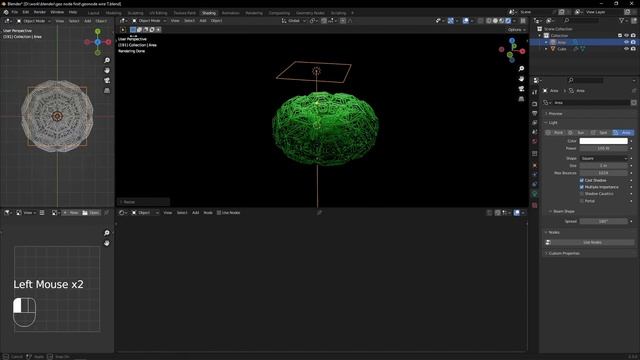Select wireframe viewport shading mode
The image size is (640, 360).
click(x=489, y=21)
